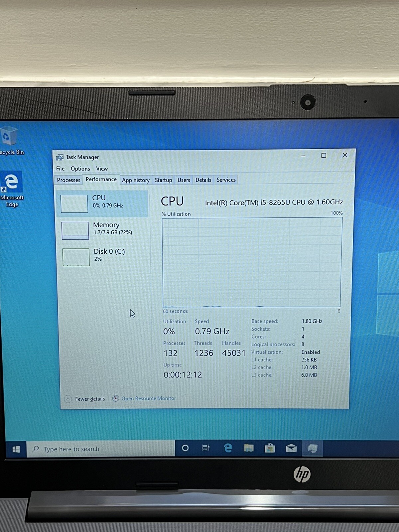Switch to the Services tab
Image resolution: width=399 pixels, height=532 pixels.
click(x=226, y=180)
